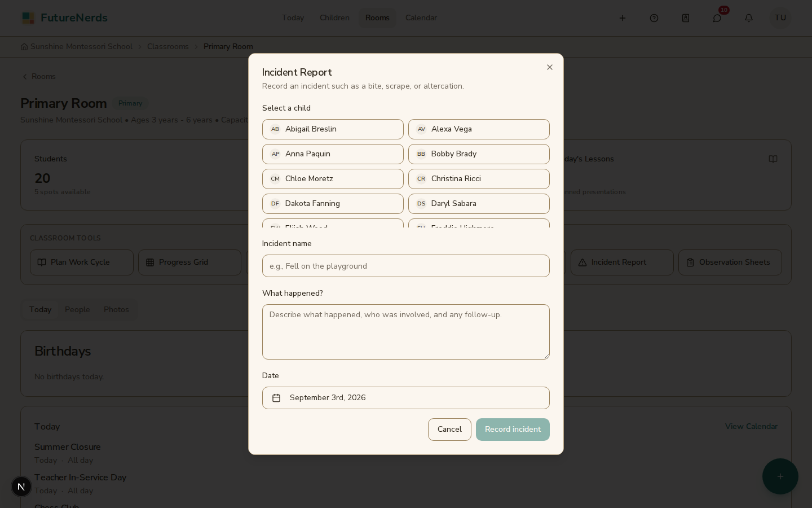
Task: Open the notifications bell icon
Action: 749,18
